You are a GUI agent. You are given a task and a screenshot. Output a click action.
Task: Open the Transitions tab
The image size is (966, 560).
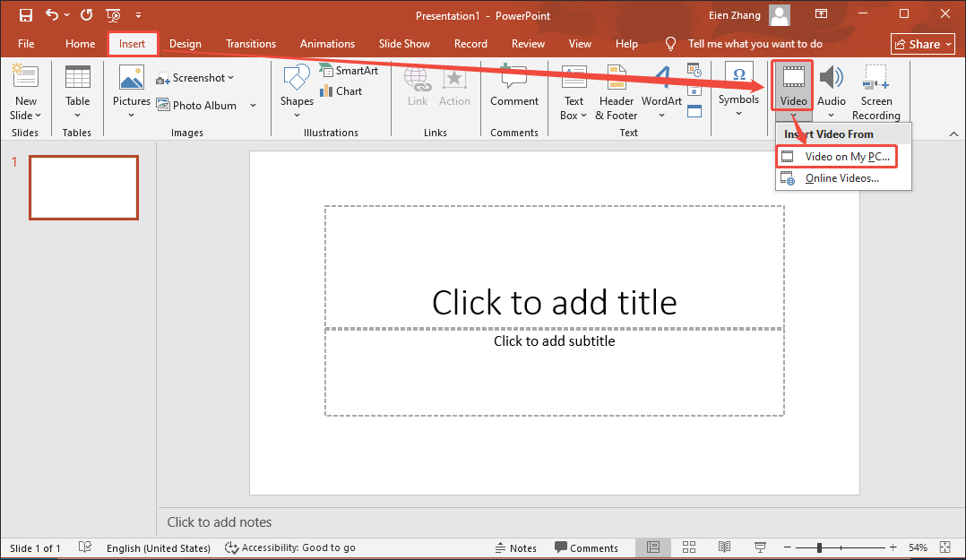(x=251, y=44)
